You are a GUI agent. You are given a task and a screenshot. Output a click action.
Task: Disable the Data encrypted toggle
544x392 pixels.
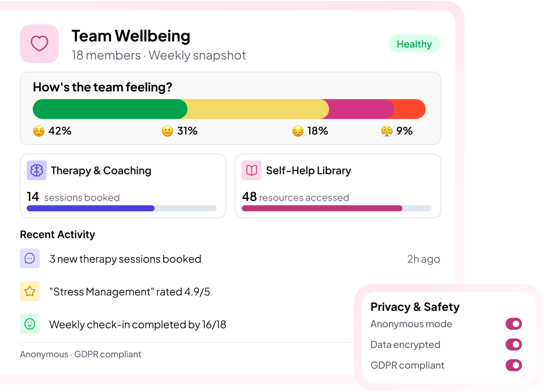click(x=513, y=345)
